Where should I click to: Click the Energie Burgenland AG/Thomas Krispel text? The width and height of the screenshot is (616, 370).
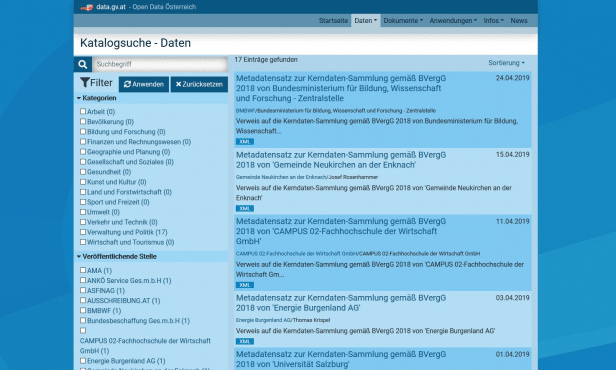[283, 320]
